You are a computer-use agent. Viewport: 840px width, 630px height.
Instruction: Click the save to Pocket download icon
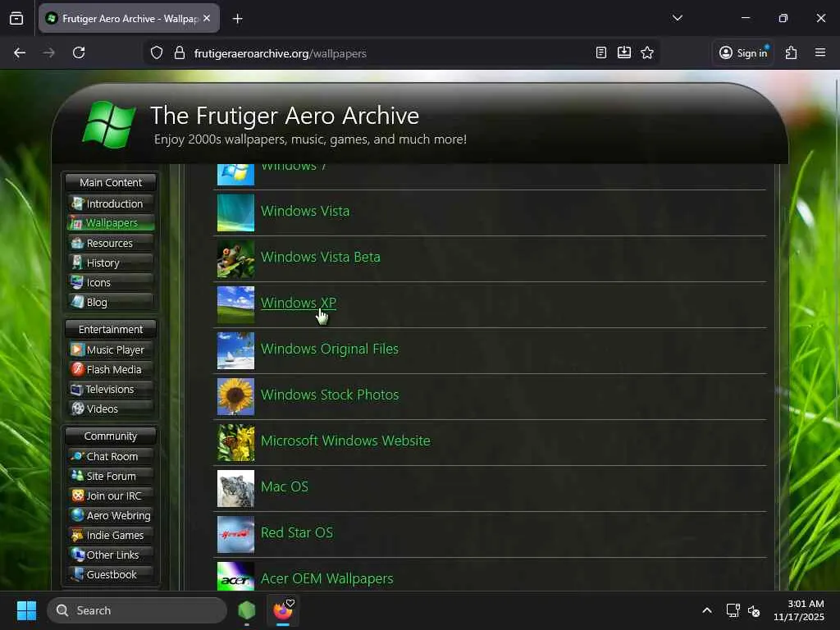624,52
